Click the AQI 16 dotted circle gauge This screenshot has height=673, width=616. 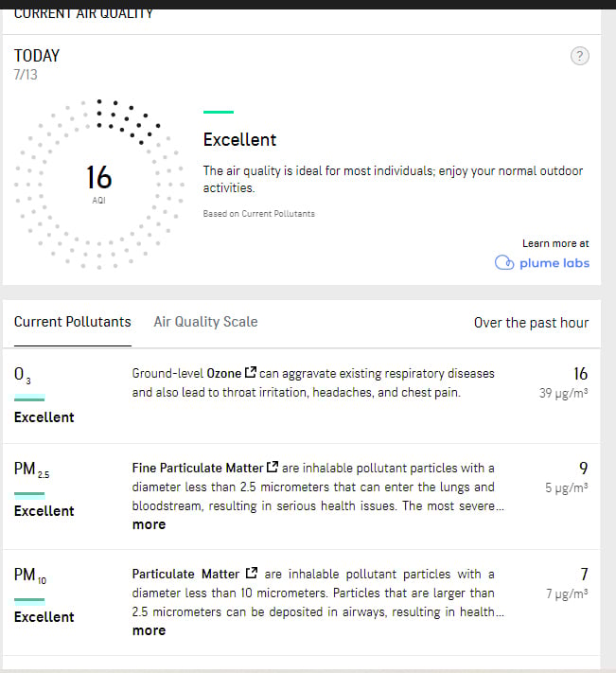click(99, 185)
